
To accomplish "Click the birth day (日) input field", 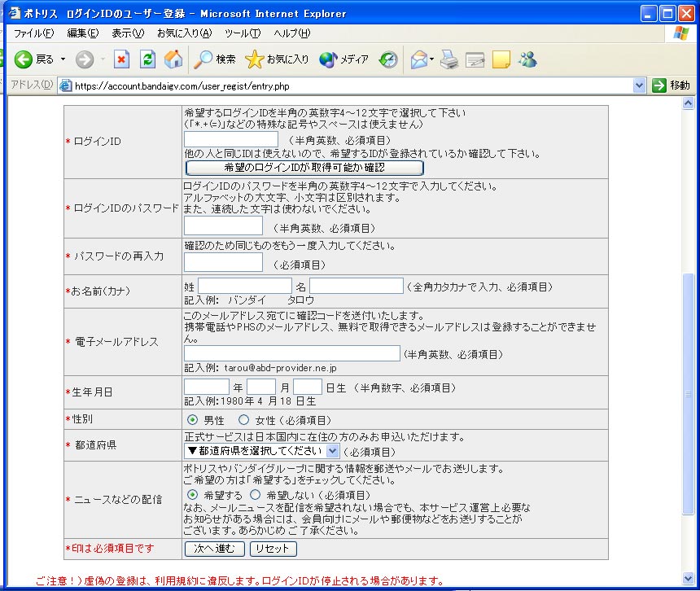I will (308, 387).
